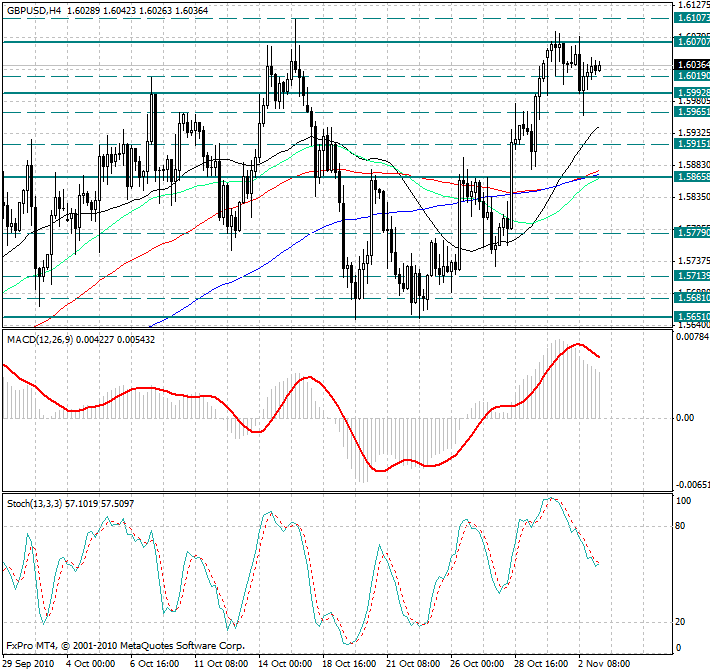Click the 1.61073 price level label
The height and width of the screenshot is (671, 710).
click(692, 18)
